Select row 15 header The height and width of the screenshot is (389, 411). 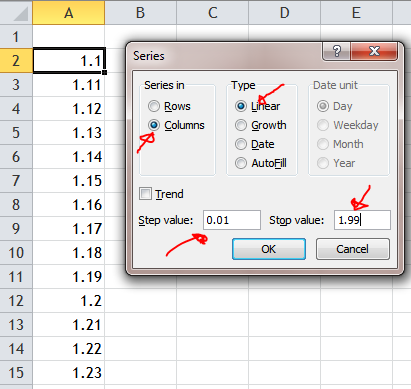tap(16, 373)
